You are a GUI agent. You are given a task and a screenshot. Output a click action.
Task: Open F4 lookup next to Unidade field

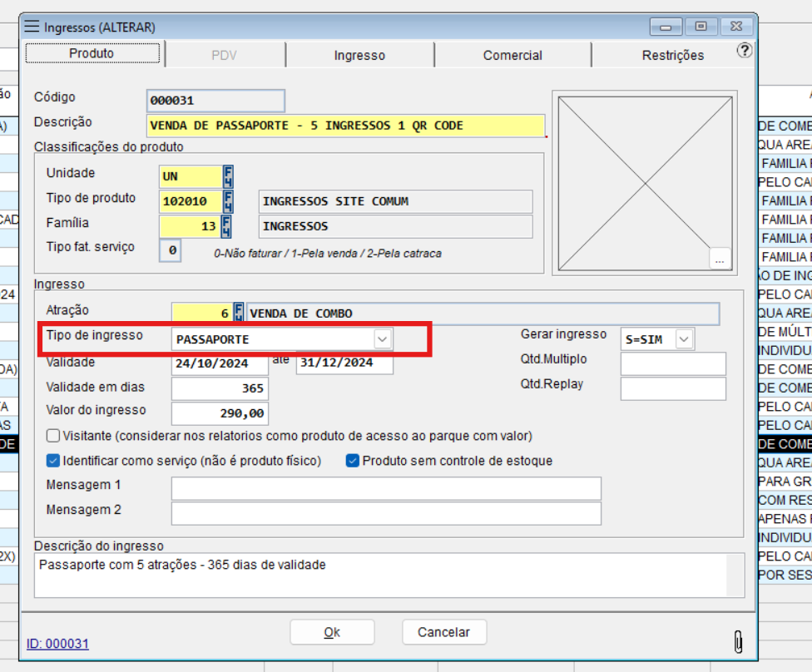(x=228, y=176)
